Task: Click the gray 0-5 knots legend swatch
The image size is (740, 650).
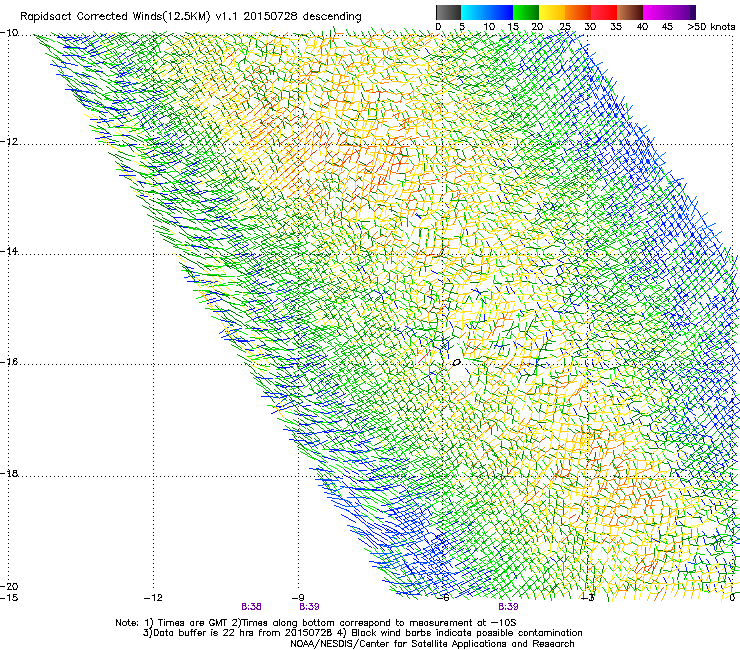Action: 448,12
